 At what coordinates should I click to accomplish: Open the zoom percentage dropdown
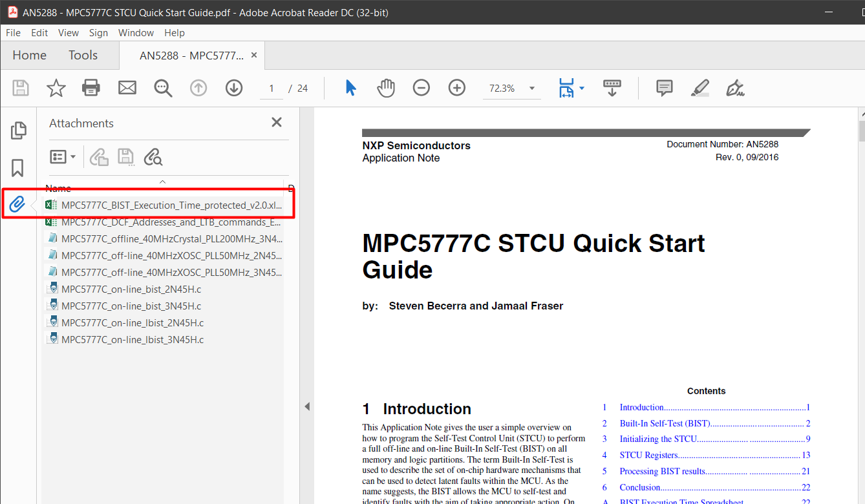[531, 87]
